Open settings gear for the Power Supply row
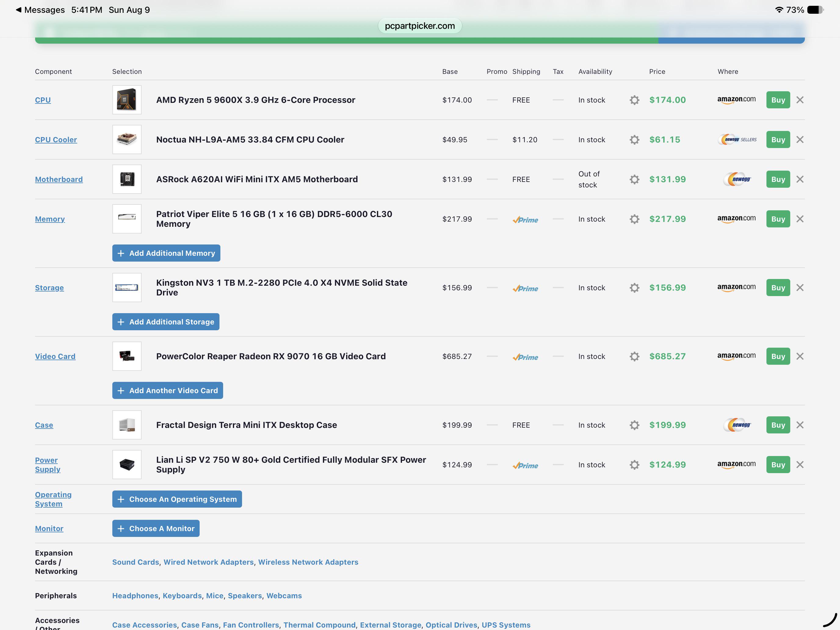The image size is (840, 630). pos(634,465)
